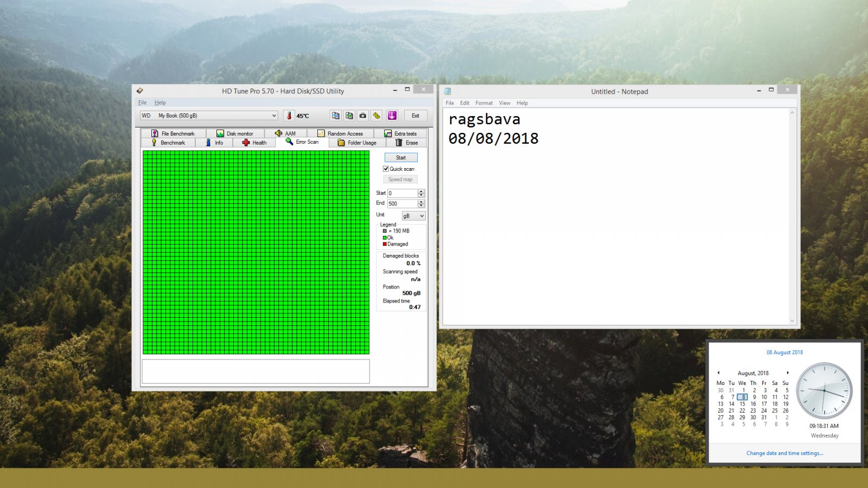Open Notepad File menu
The height and width of the screenshot is (488, 868).
pos(450,103)
